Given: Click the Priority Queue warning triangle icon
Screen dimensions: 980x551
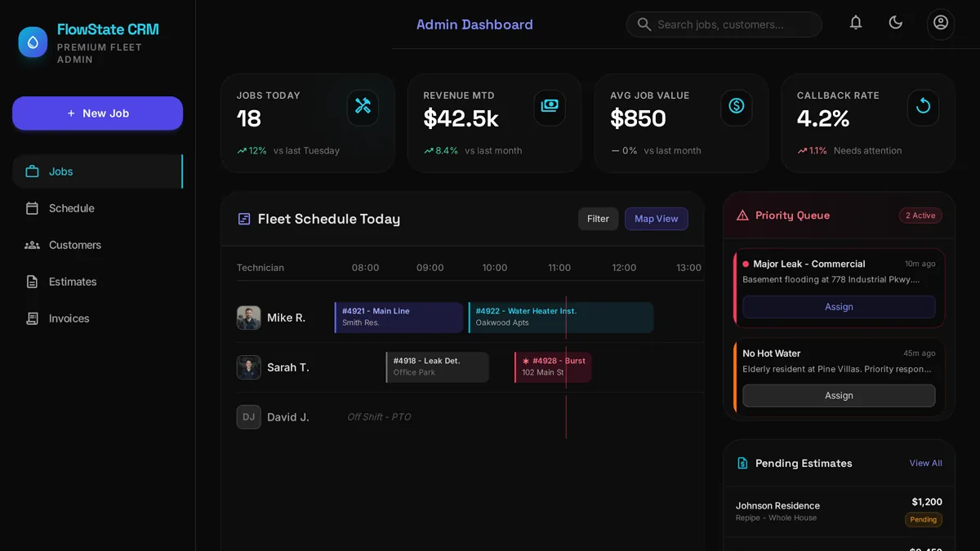Looking at the screenshot, I should [x=742, y=216].
